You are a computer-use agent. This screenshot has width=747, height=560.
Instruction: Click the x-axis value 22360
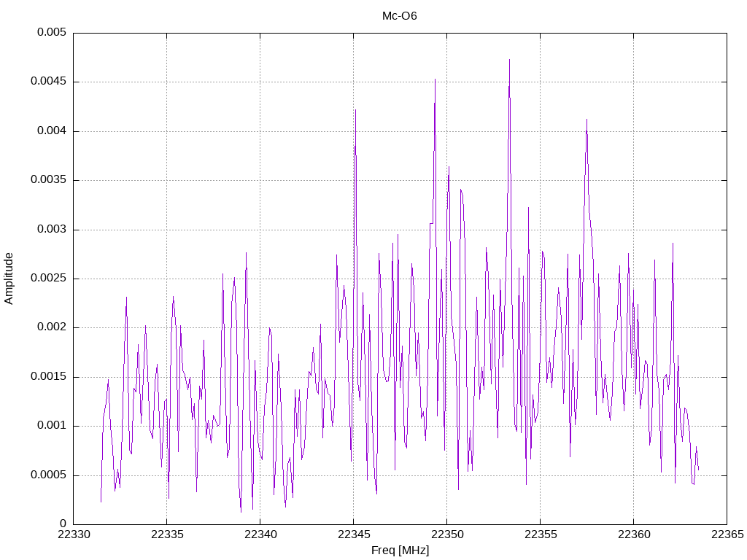point(634,534)
